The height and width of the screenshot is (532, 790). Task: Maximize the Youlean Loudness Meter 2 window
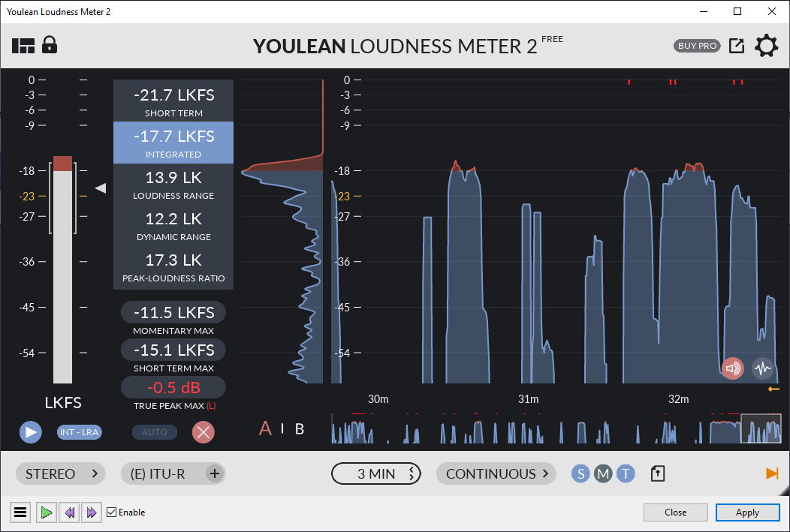coord(737,11)
